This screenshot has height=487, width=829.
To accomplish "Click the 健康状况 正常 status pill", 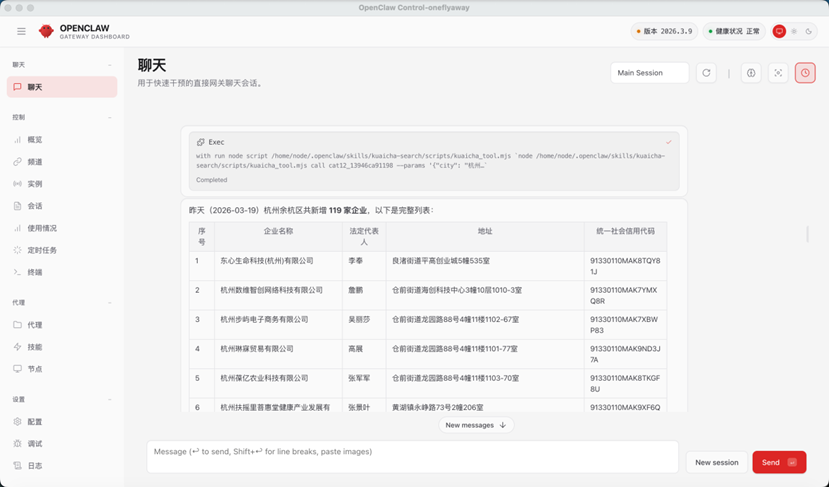I will tap(734, 32).
